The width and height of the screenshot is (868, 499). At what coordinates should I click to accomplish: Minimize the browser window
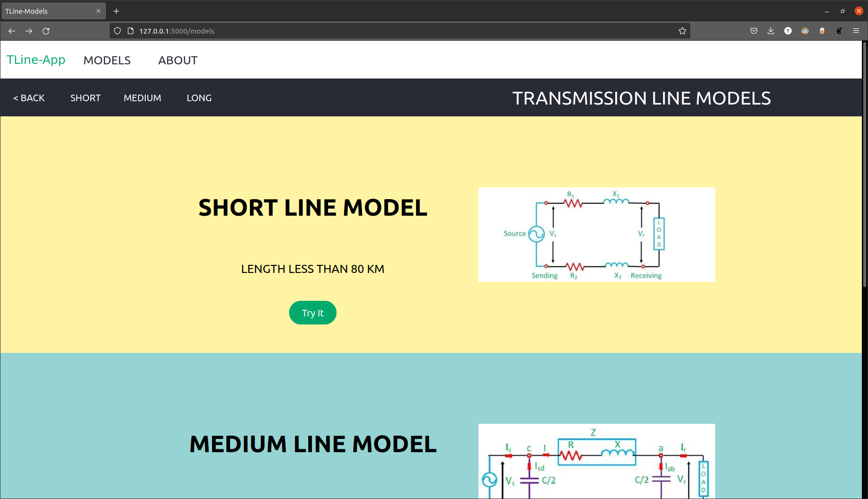[827, 11]
